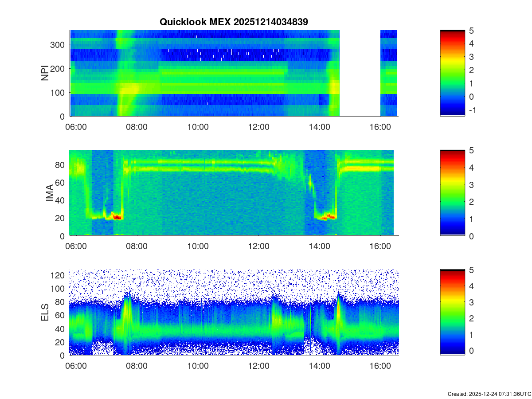Click the 120 tick label on ELS axis
This screenshot has width=532, height=399.
[58, 275]
